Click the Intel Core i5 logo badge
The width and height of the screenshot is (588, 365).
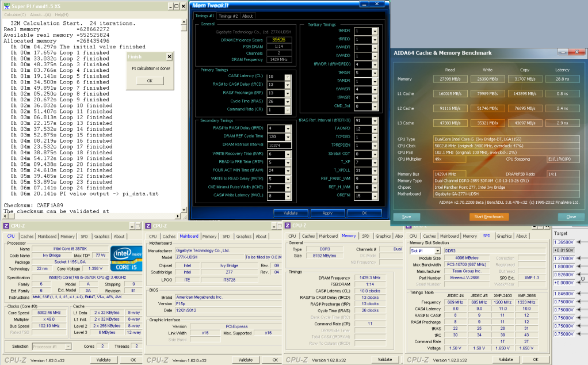click(126, 258)
